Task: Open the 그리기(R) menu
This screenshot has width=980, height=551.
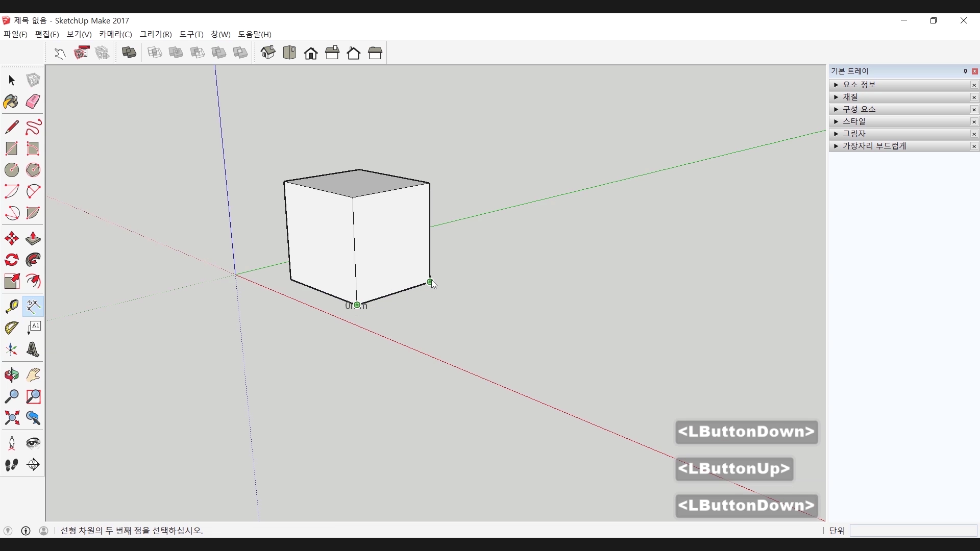Action: 156,34
